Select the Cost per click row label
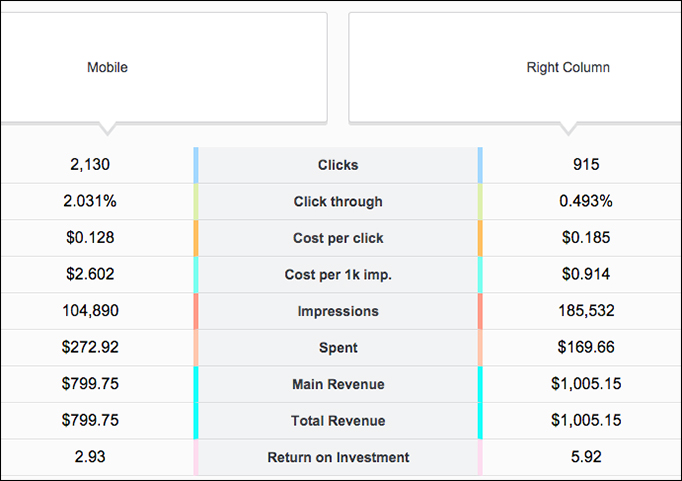This screenshot has height=481, width=682. tap(338, 238)
